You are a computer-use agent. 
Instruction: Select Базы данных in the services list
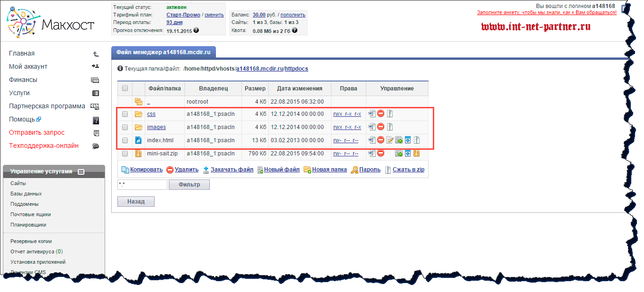pyautogui.click(x=26, y=194)
